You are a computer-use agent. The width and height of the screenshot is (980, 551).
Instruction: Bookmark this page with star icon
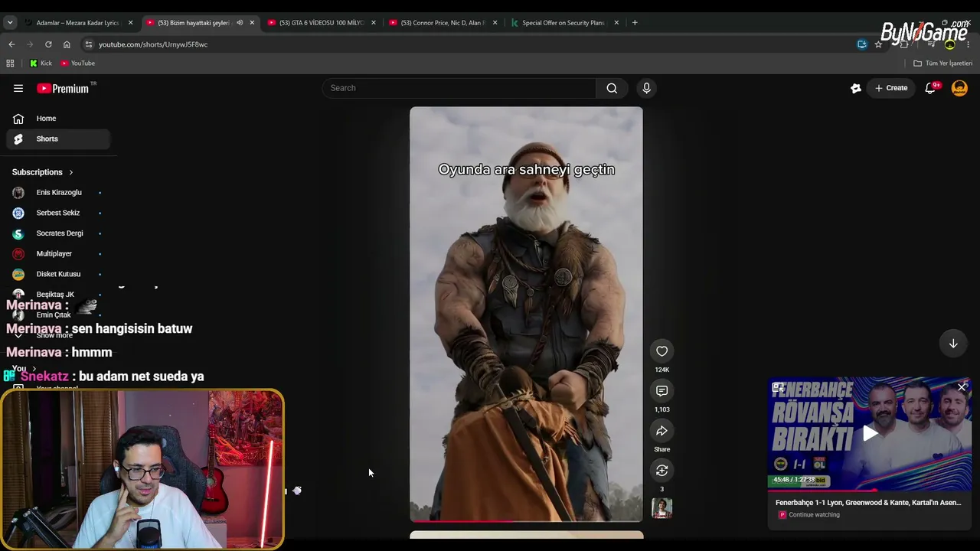coord(878,44)
